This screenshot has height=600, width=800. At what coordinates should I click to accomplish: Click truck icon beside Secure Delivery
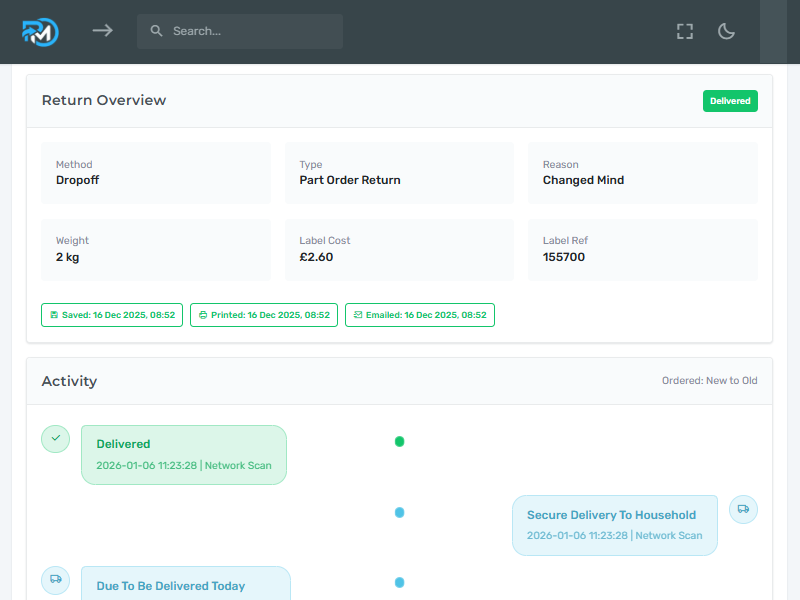[x=743, y=509]
